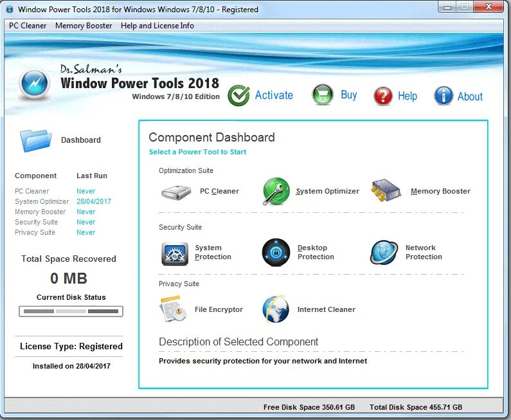
Task: Click the Network Protection globe icon
Action: pyautogui.click(x=384, y=252)
